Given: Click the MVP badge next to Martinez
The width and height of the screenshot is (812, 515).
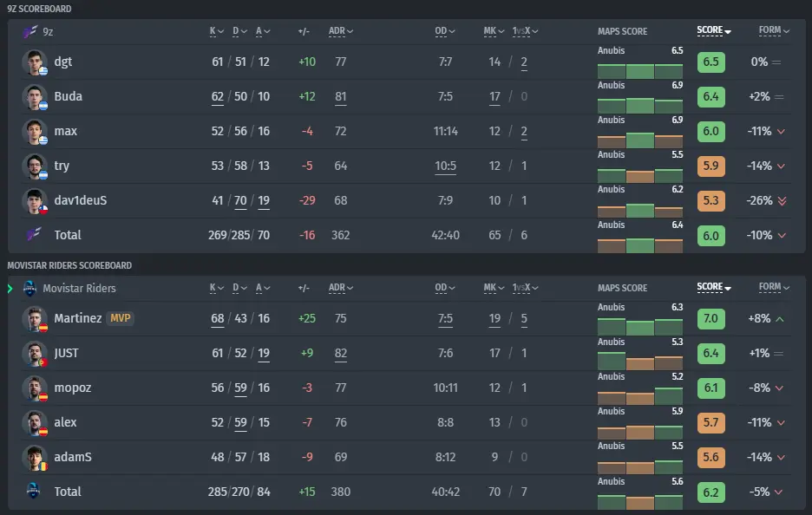Looking at the screenshot, I should tap(120, 318).
